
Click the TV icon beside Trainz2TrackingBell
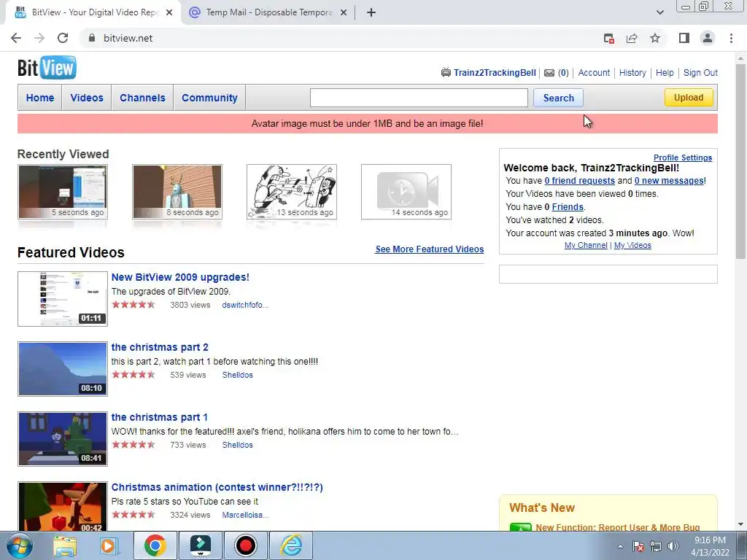tap(446, 72)
